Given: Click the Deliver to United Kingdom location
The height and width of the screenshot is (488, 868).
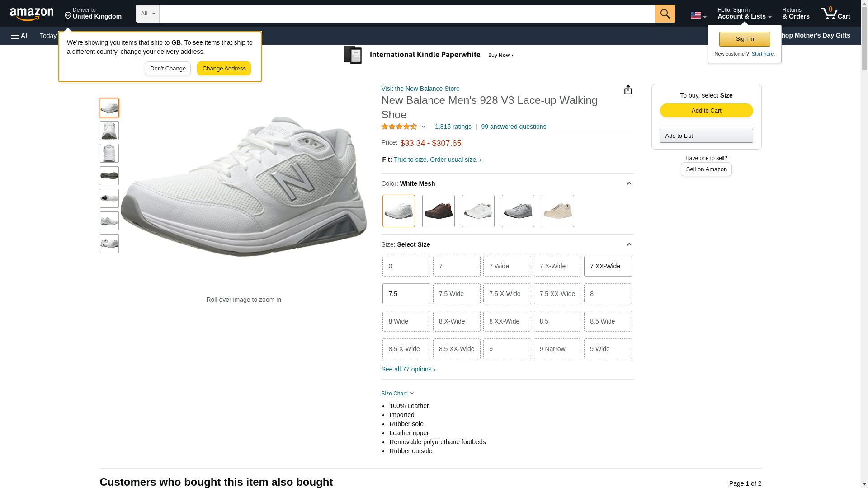Looking at the screenshot, I should coord(93,14).
